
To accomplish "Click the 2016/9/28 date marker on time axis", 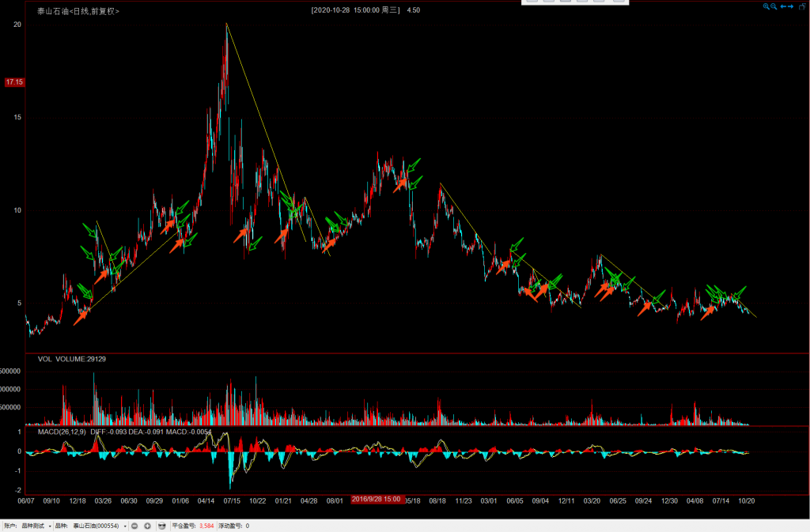I will point(376,500).
